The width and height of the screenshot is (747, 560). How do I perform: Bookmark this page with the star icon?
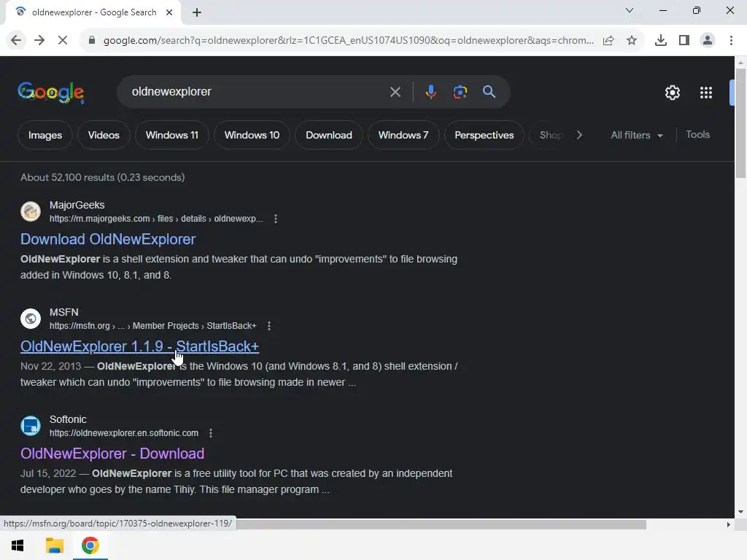point(632,41)
